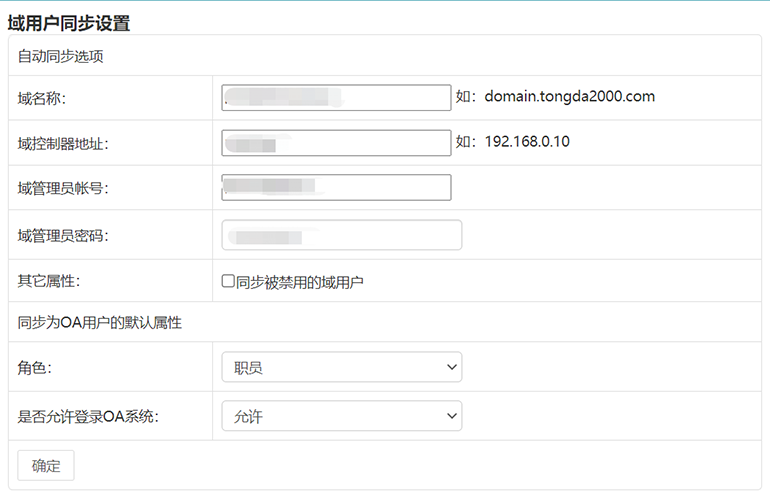Screen dimensions: 770x496
Task: Select the 域管理员帐号 row label
Action: [x=62, y=188]
